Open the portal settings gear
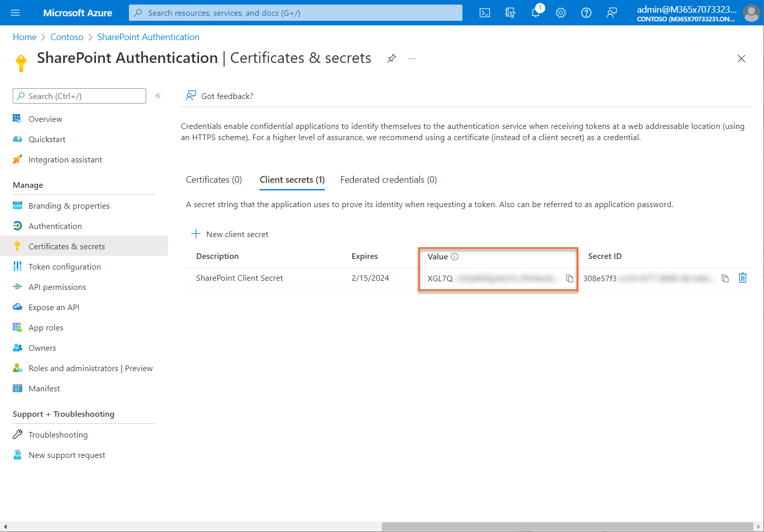This screenshot has width=764, height=532. 560,13
